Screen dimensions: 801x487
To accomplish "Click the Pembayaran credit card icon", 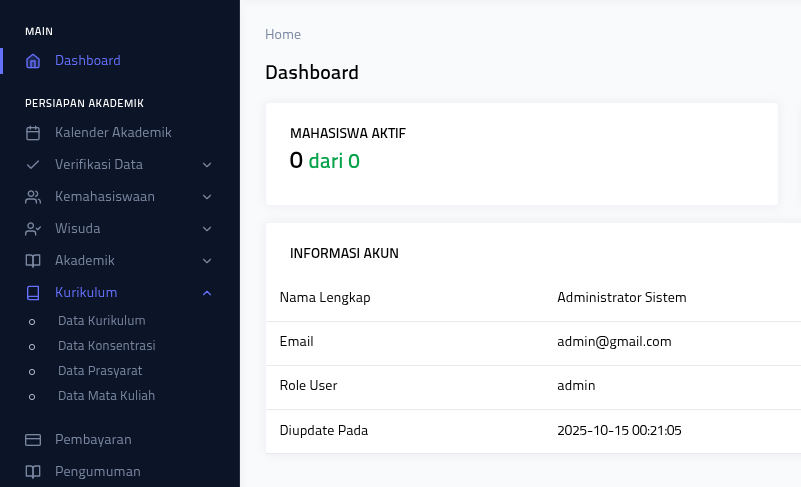I will click(x=33, y=440).
